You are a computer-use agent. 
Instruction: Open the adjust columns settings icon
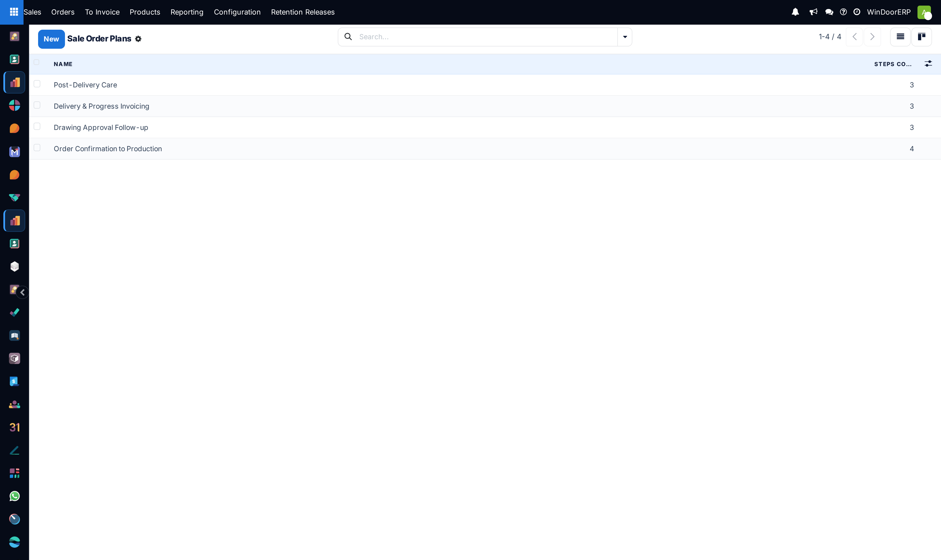coord(928,64)
